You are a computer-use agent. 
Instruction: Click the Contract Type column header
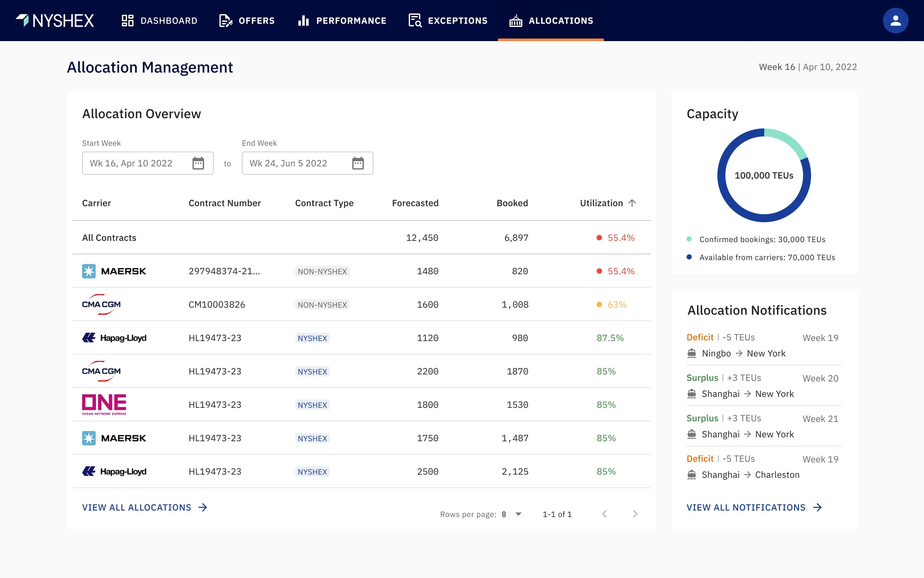click(x=324, y=203)
